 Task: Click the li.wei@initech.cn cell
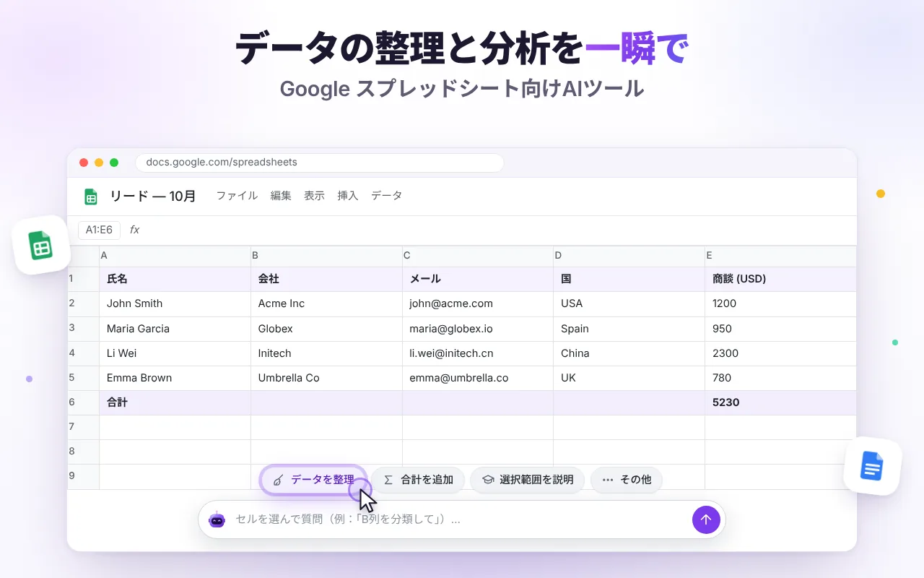point(478,353)
